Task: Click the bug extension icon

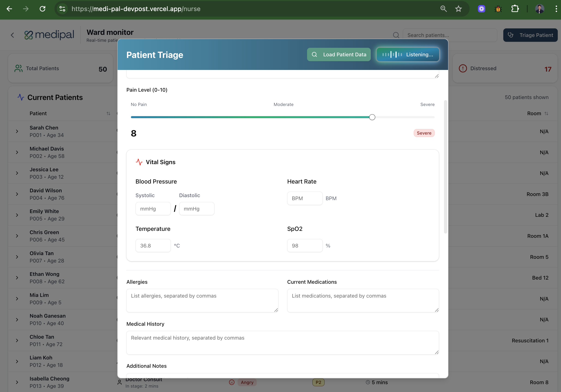Action: [x=498, y=9]
